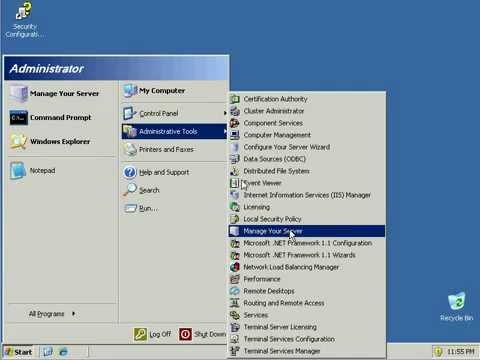Open Notepad from Start menu
The width and height of the screenshot is (480, 360).
62,170
